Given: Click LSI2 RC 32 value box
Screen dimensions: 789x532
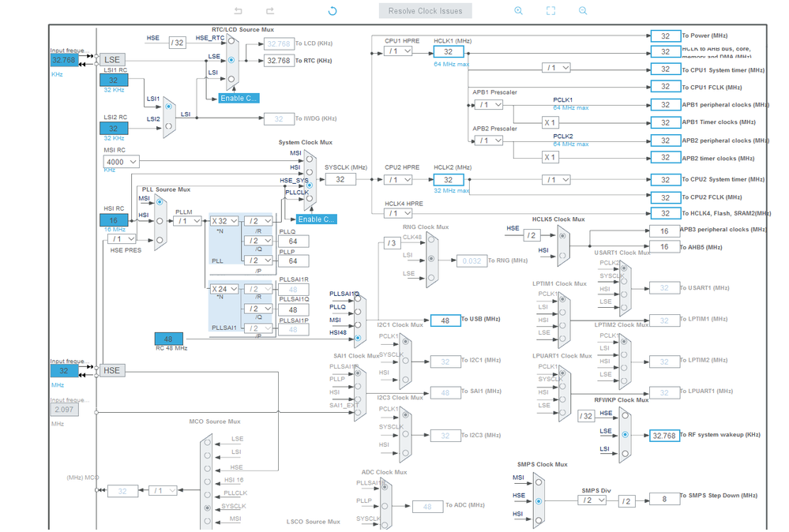Looking at the screenshot, I should (x=114, y=129).
